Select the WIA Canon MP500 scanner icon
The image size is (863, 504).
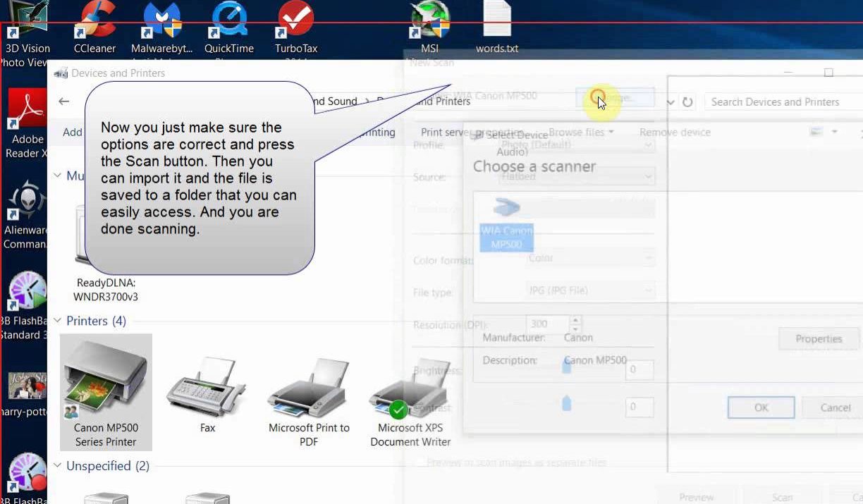tap(506, 224)
